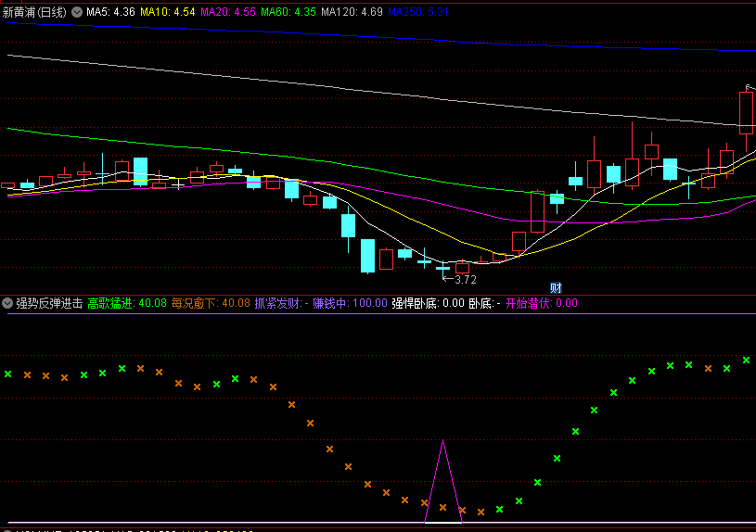Click the 开始潜伏: 0.00 magenta label
The height and width of the screenshot is (532, 756).
(542, 303)
